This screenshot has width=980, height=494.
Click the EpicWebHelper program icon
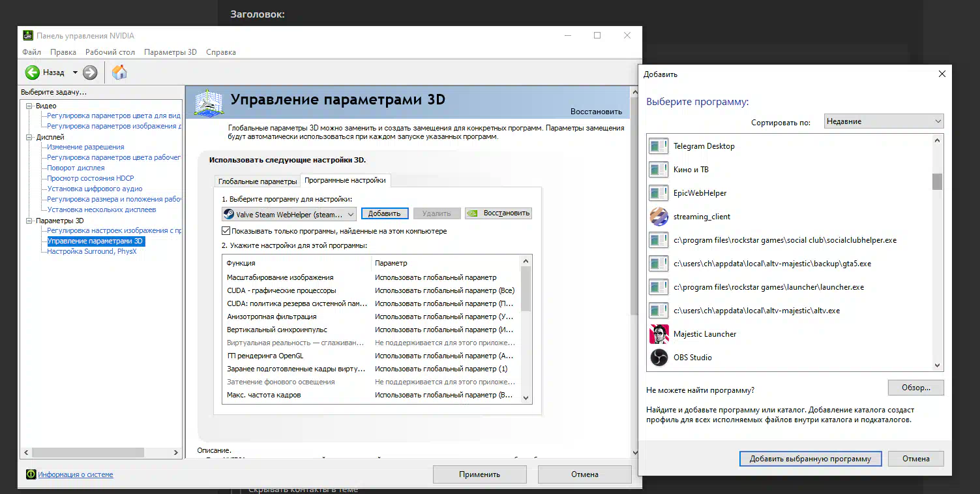point(659,193)
